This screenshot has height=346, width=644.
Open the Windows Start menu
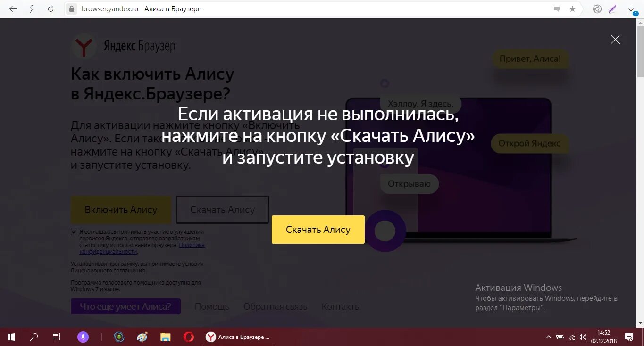click(x=11, y=337)
